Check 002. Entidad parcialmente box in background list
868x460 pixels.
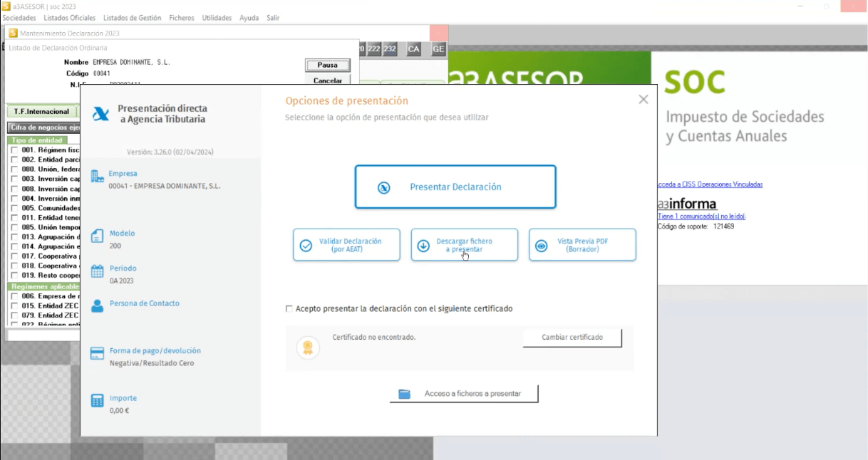tap(14, 160)
